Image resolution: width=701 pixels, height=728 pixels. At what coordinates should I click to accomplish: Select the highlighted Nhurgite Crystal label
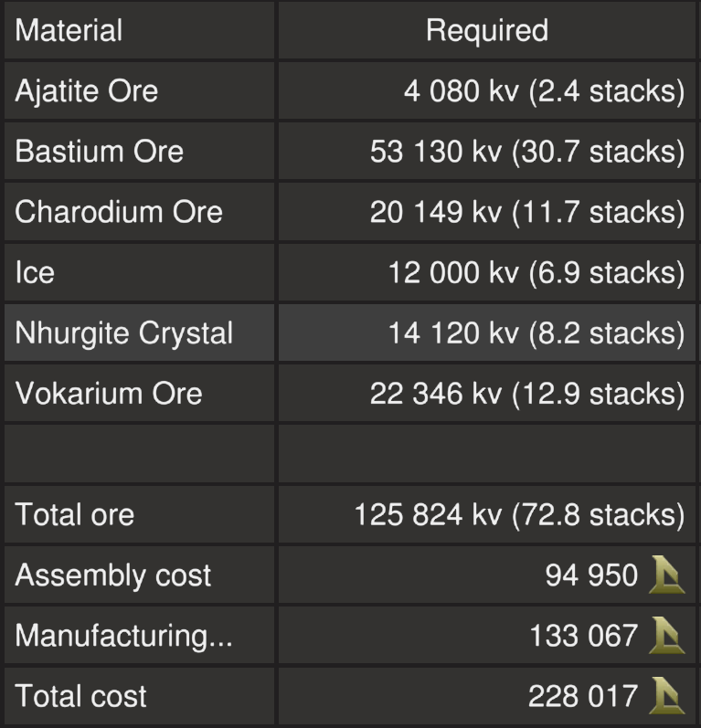pos(124,332)
